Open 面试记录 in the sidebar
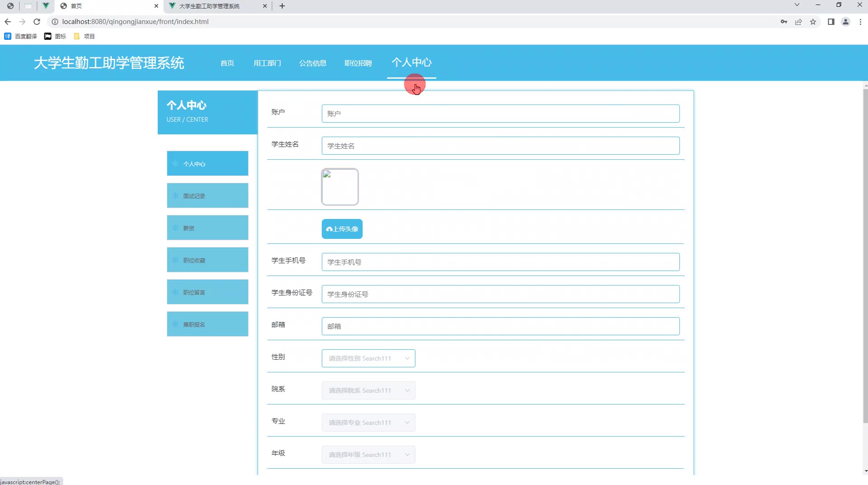Screen dimensions: 868x485 208,196
